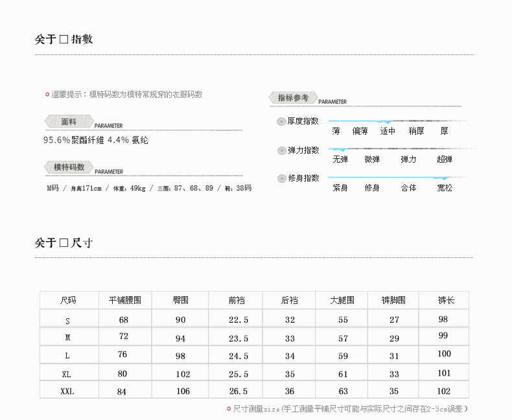Select thickness option 薄
This screenshot has width=512, height=420.
click(336, 132)
